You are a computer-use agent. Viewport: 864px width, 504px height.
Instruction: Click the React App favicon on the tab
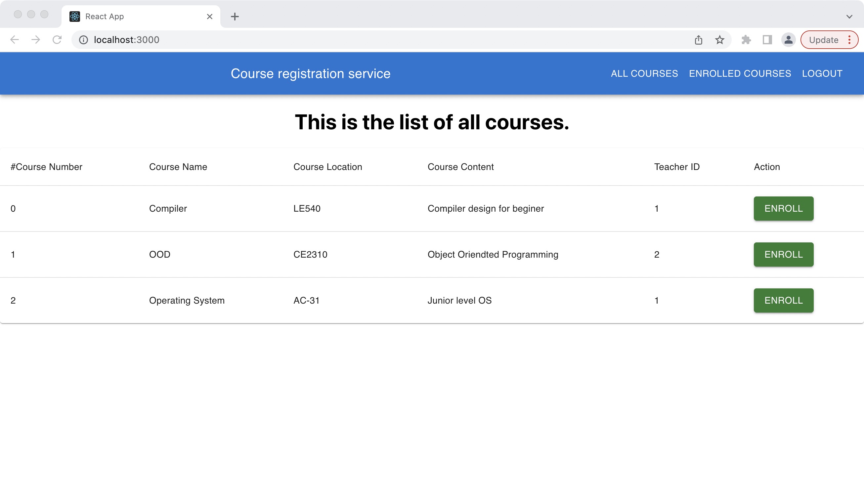[75, 16]
